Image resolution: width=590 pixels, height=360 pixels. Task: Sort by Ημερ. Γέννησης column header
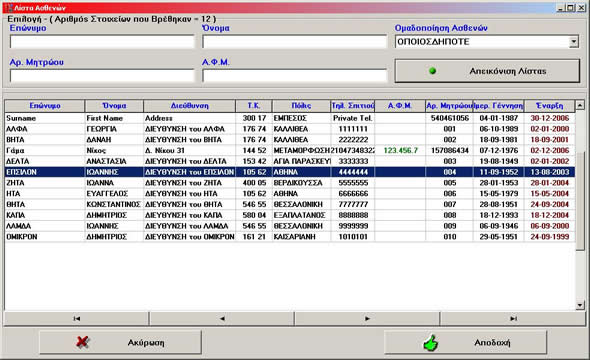click(x=498, y=106)
